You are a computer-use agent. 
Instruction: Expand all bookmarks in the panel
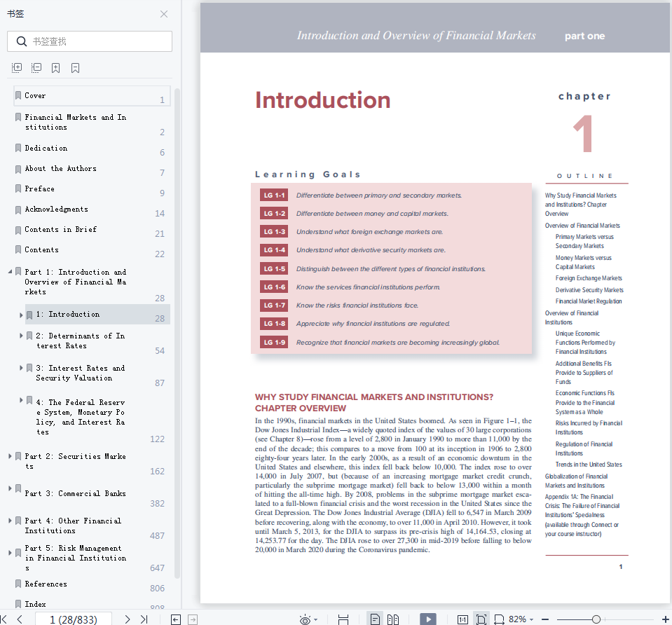coord(17,68)
